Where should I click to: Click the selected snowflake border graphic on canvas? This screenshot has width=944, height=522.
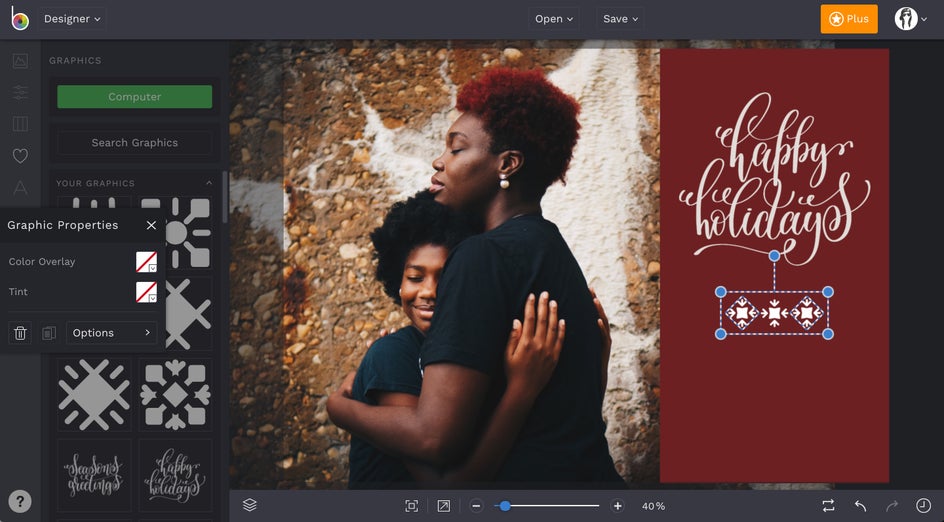click(x=774, y=313)
